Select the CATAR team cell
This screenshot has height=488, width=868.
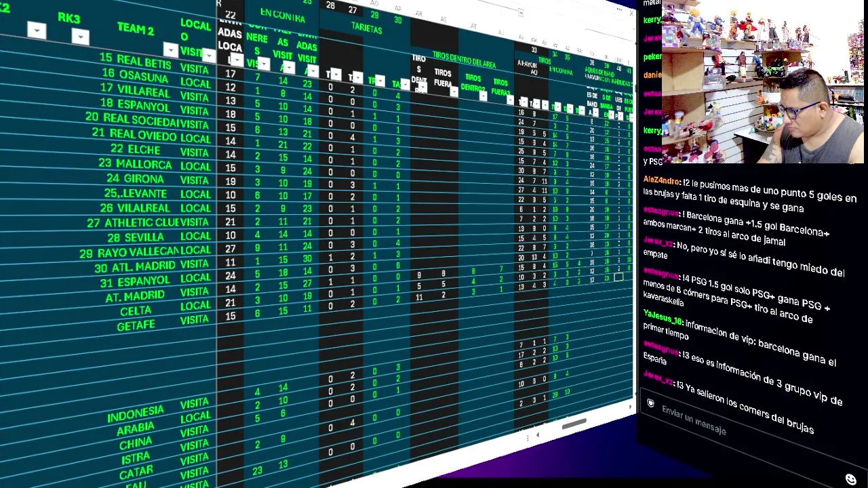click(x=136, y=471)
